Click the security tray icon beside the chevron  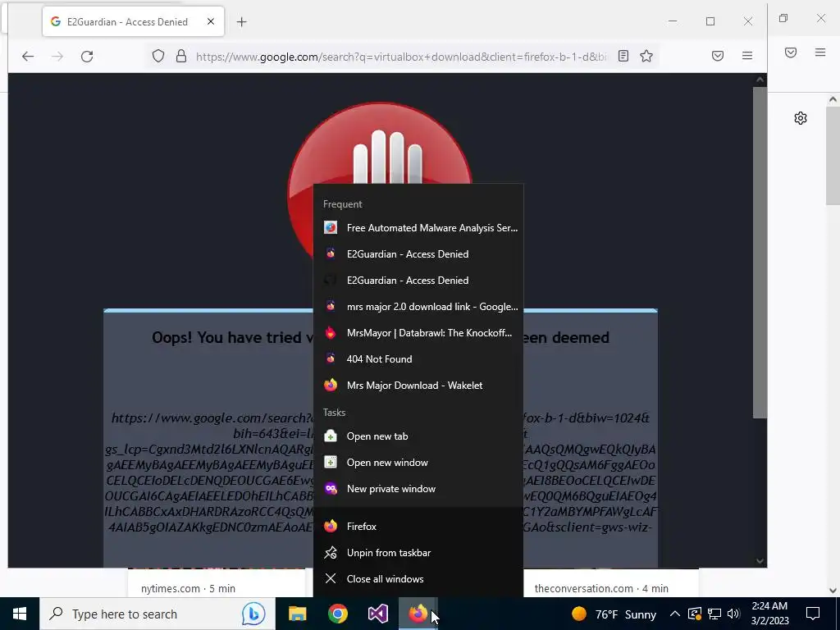pyautogui.click(x=694, y=614)
